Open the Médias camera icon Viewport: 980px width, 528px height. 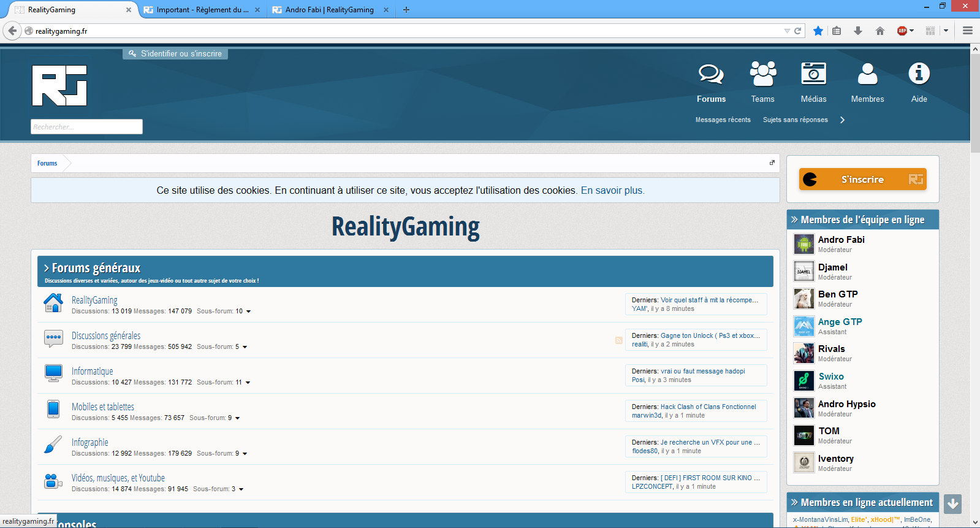point(813,74)
